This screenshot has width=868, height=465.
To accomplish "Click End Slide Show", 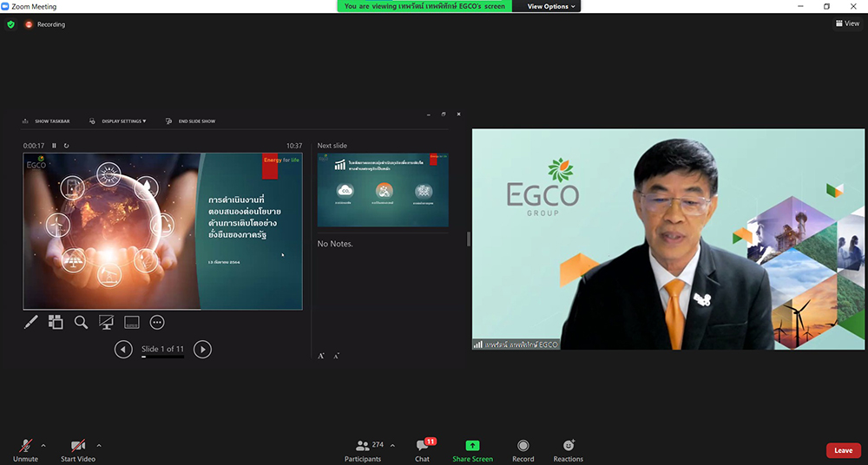I will [191, 121].
